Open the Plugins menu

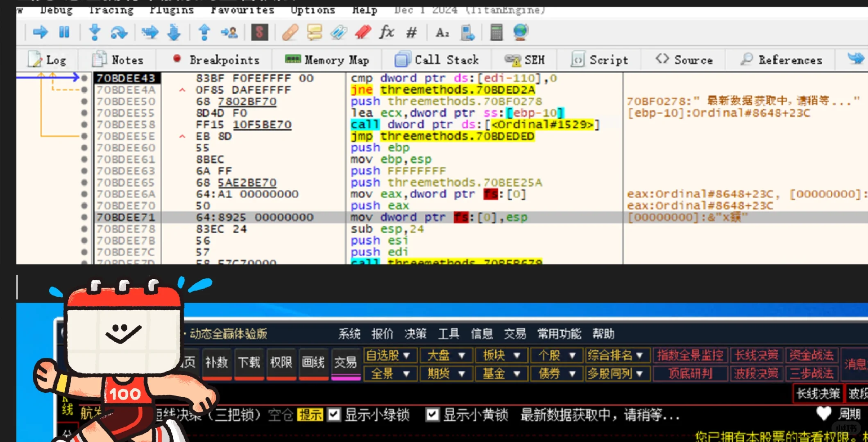click(x=171, y=10)
